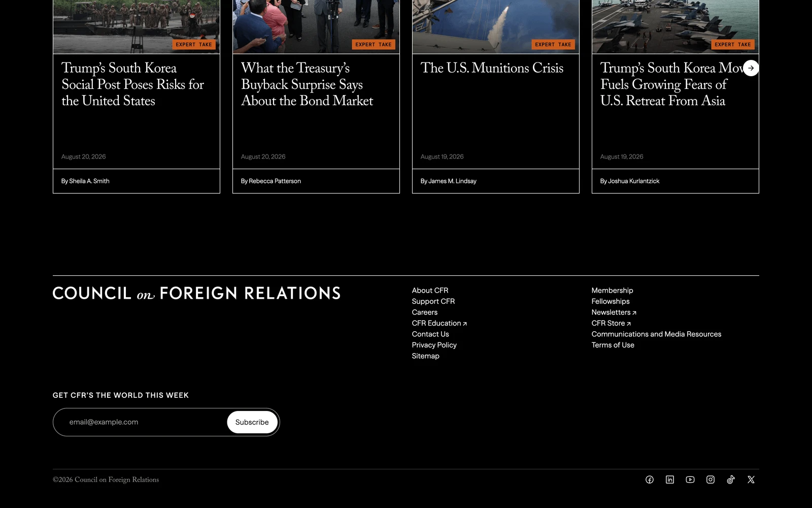Click the Expert Take tag on Rebecca Patterson's article
The image size is (812, 508).
pyautogui.click(x=374, y=45)
